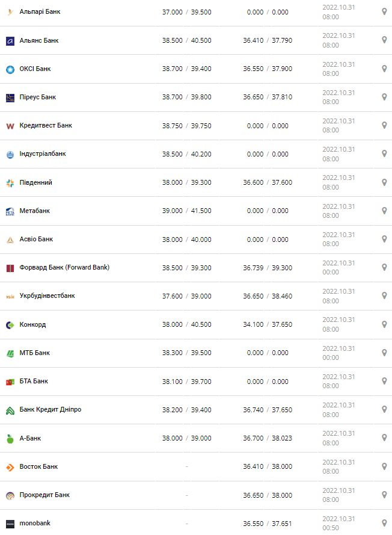392x535 pixels.
Task: Open map pin for monobank row
Action: pyautogui.click(x=384, y=523)
